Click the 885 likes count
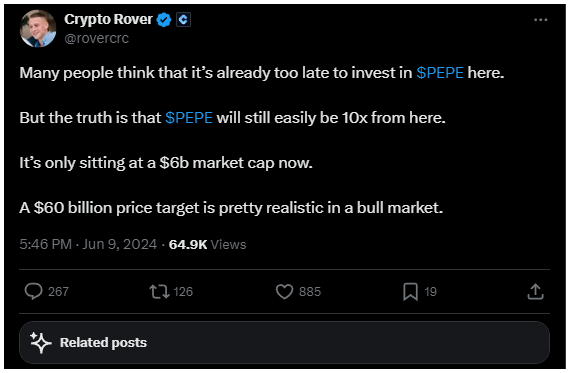 tap(310, 292)
